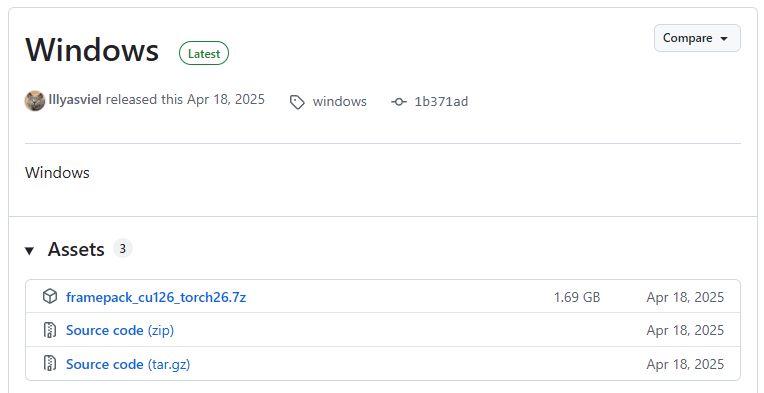764x393 pixels.
Task: Click the assets count badge 3
Action: click(123, 248)
